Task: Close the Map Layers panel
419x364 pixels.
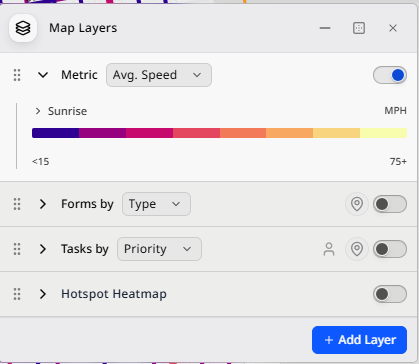Action: [393, 28]
